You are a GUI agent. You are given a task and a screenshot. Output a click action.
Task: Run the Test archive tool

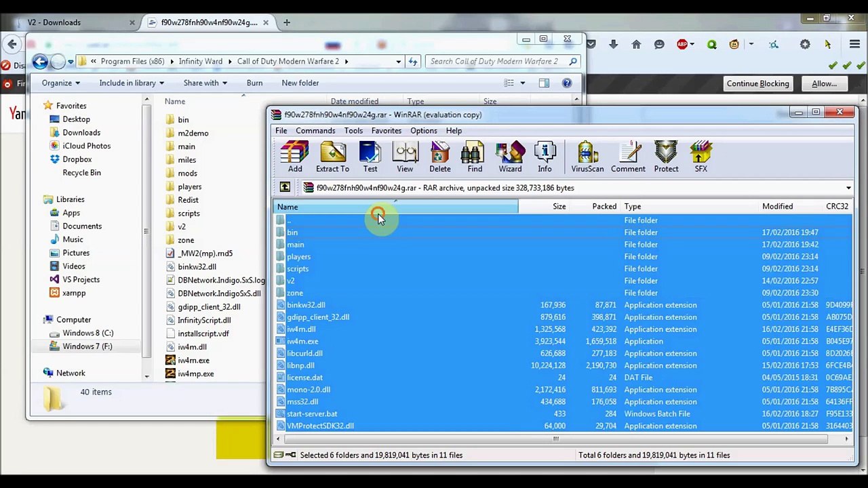[x=370, y=157]
